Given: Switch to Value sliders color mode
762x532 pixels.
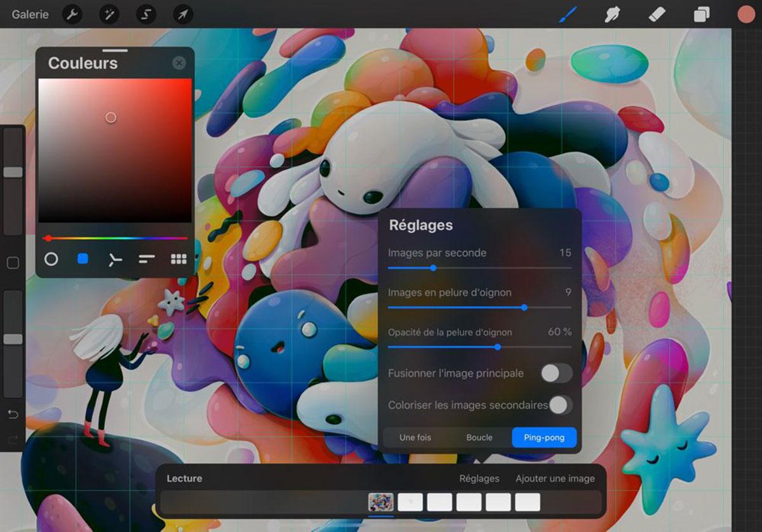Looking at the screenshot, I should coord(147,259).
